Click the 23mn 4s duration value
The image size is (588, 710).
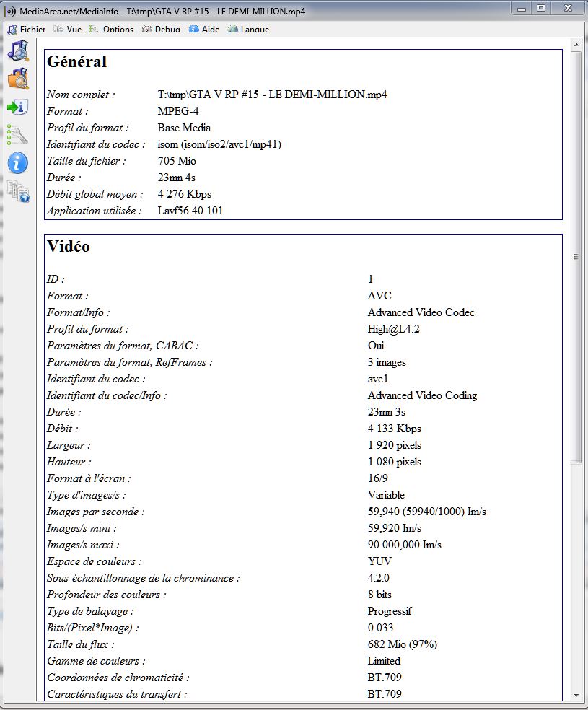[177, 177]
